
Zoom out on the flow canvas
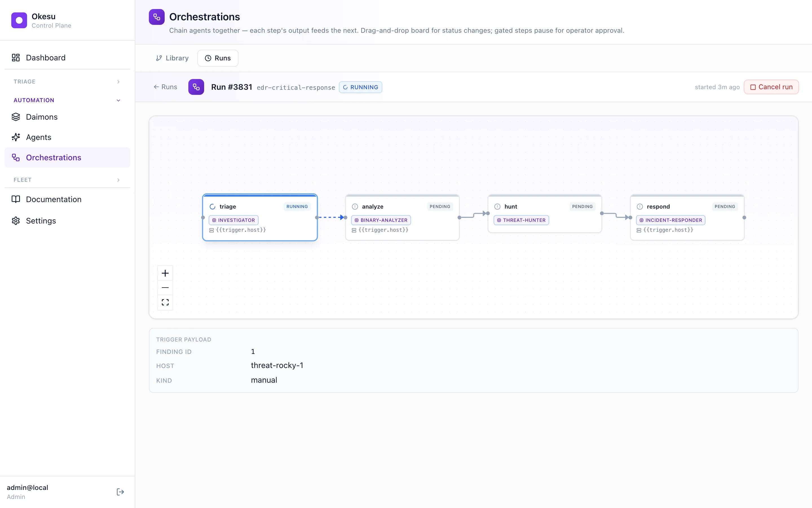click(165, 288)
